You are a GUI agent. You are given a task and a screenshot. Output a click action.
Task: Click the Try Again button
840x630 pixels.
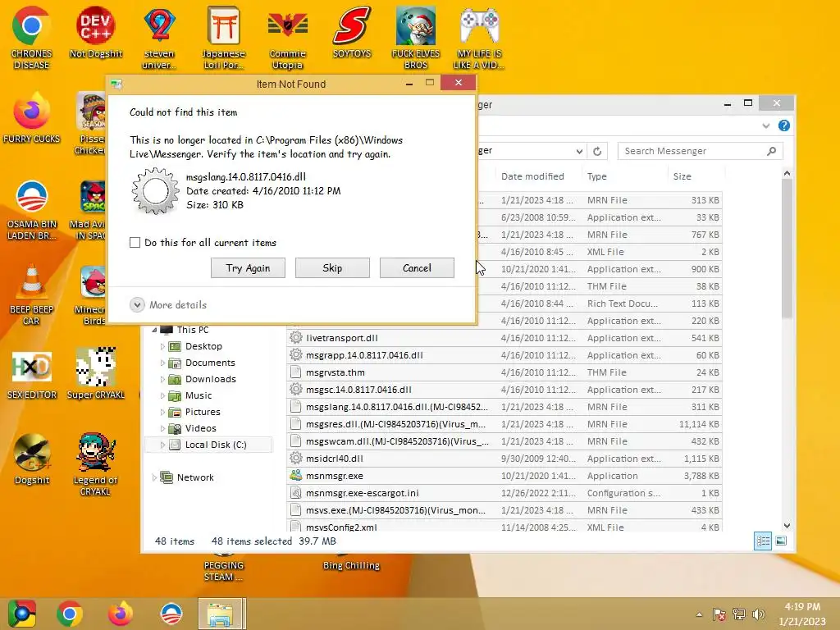[248, 268]
